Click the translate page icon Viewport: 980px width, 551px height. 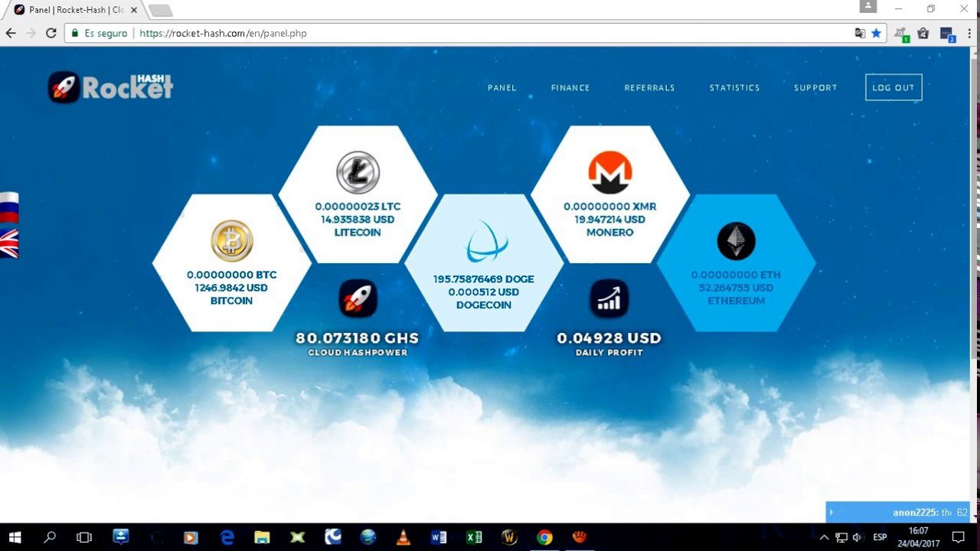click(860, 33)
